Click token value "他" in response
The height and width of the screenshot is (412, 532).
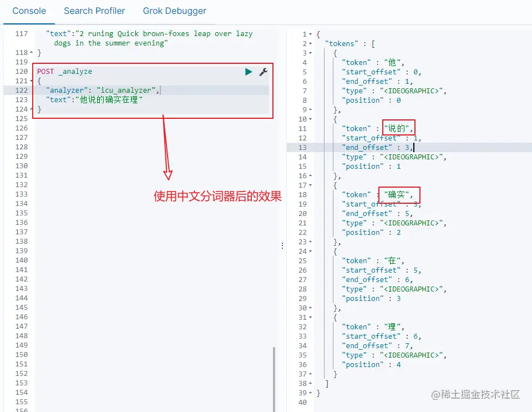point(392,63)
